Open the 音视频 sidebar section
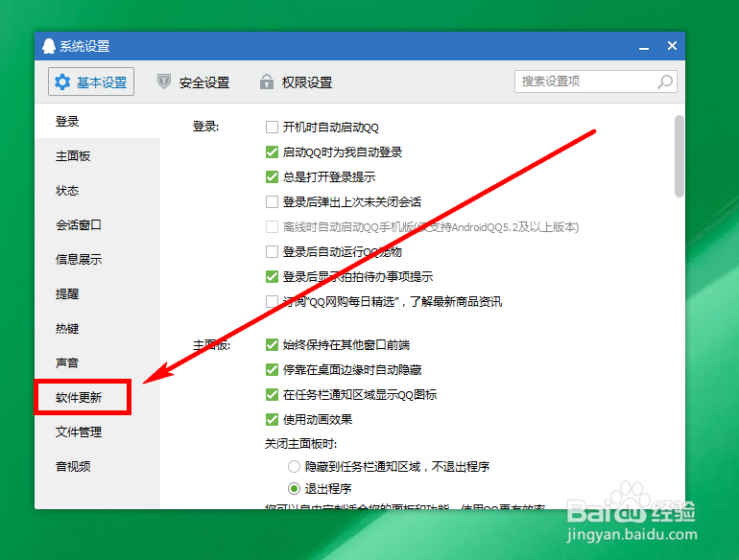The image size is (739, 560). pos(98,466)
